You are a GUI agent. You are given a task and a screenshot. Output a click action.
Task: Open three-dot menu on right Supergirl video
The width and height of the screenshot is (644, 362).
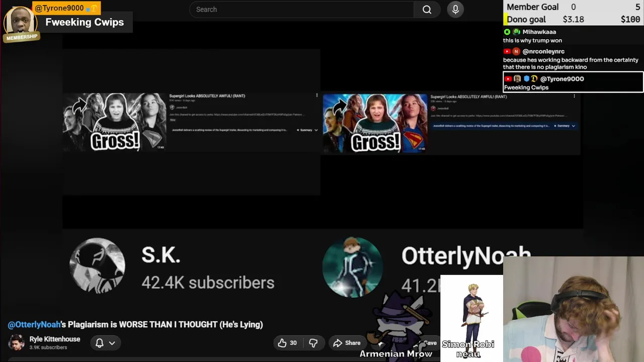pos(574,97)
